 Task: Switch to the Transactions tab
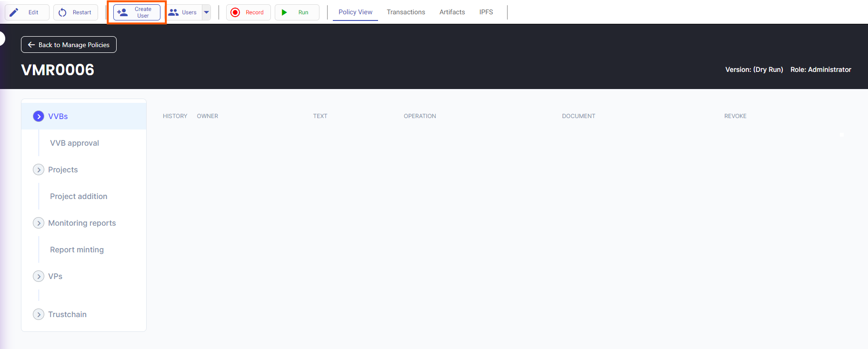(x=406, y=12)
